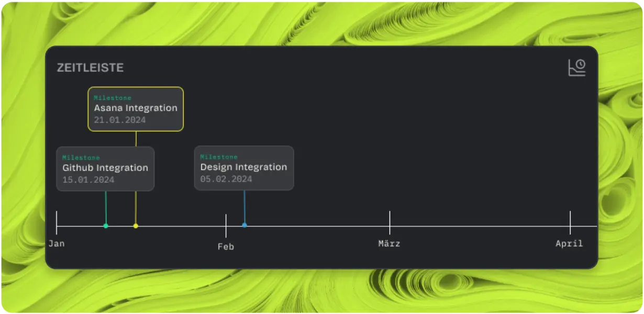Click the chart clock icon in the corner
The image size is (644, 314).
coord(577,68)
